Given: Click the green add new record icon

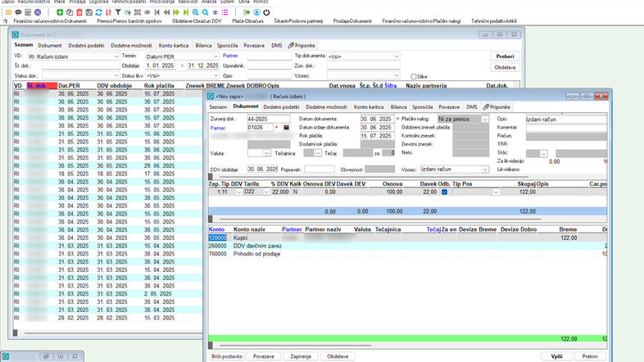Looking at the screenshot, I should coord(60,12).
